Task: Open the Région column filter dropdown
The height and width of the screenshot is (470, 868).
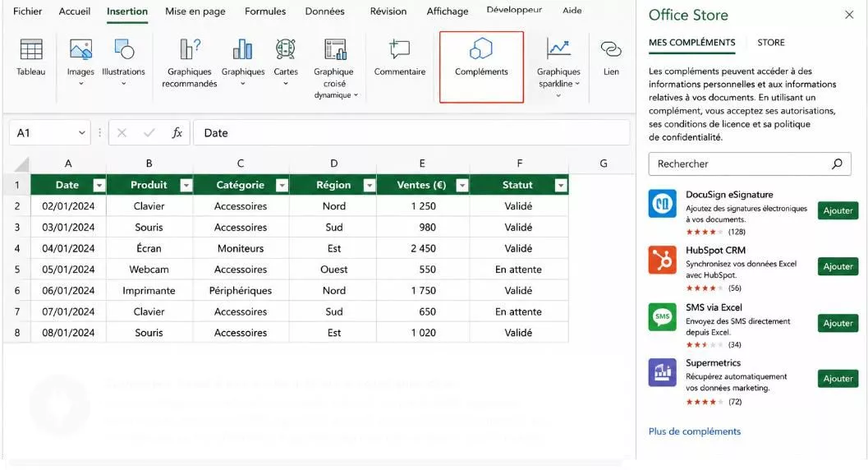Action: coord(370,186)
